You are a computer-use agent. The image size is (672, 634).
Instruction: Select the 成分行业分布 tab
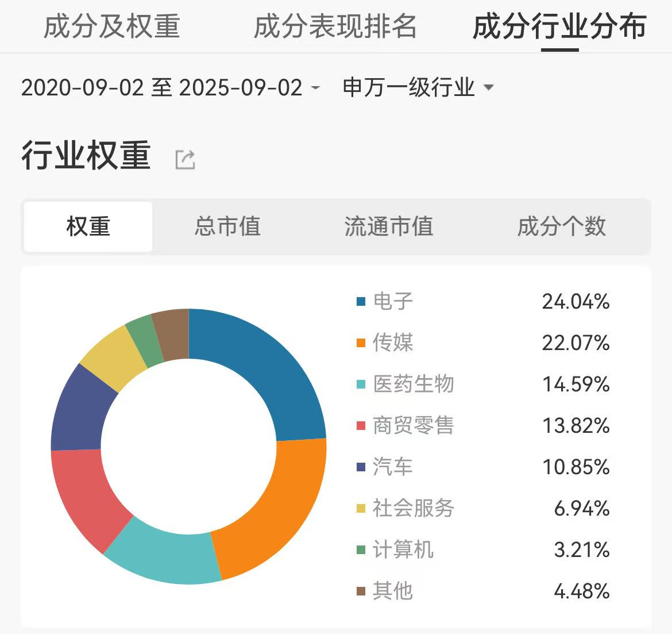click(560, 26)
